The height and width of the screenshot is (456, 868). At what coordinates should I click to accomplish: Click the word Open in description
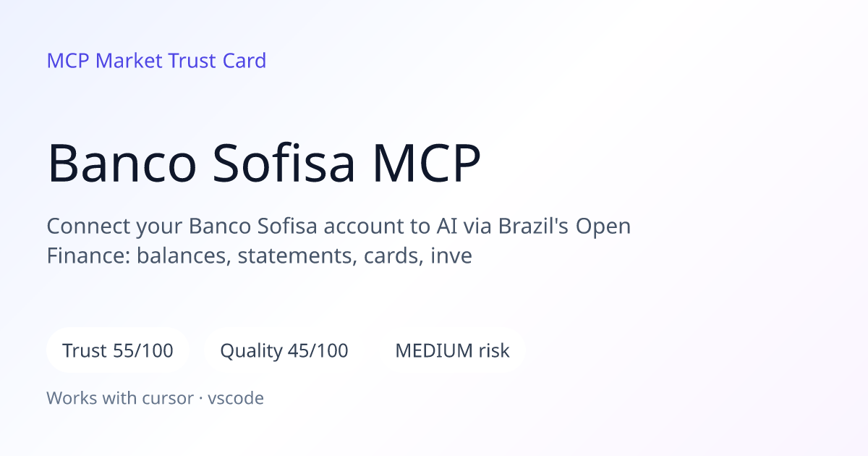603,227
